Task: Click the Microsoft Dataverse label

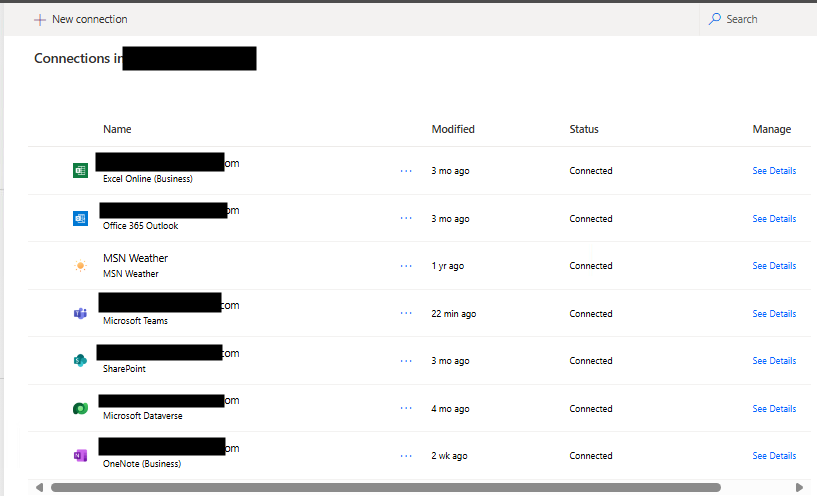Action: [143, 416]
